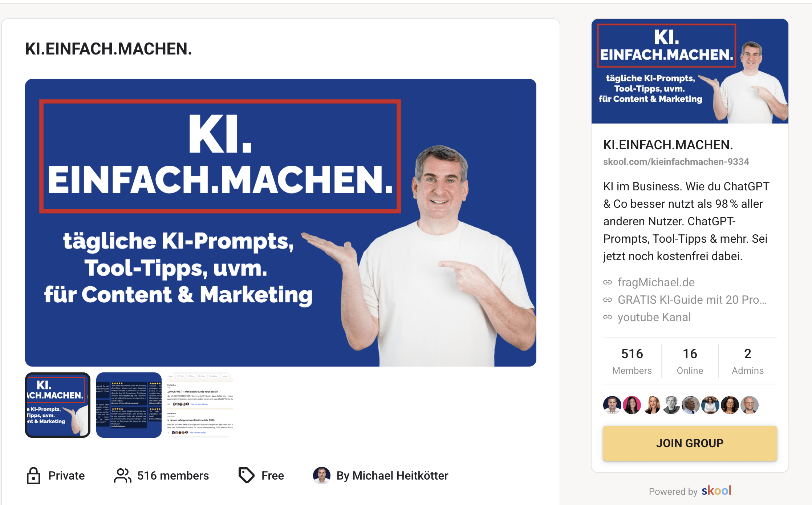Screen dimensions: 812x505
Task: Click the By Michael Heitkötter author name
Action: coord(392,476)
